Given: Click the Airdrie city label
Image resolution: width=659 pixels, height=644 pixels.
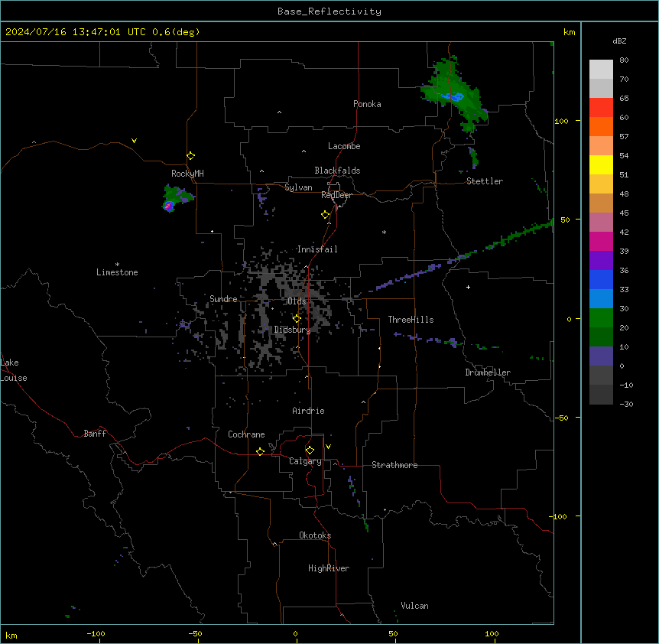Looking at the screenshot, I should [308, 411].
